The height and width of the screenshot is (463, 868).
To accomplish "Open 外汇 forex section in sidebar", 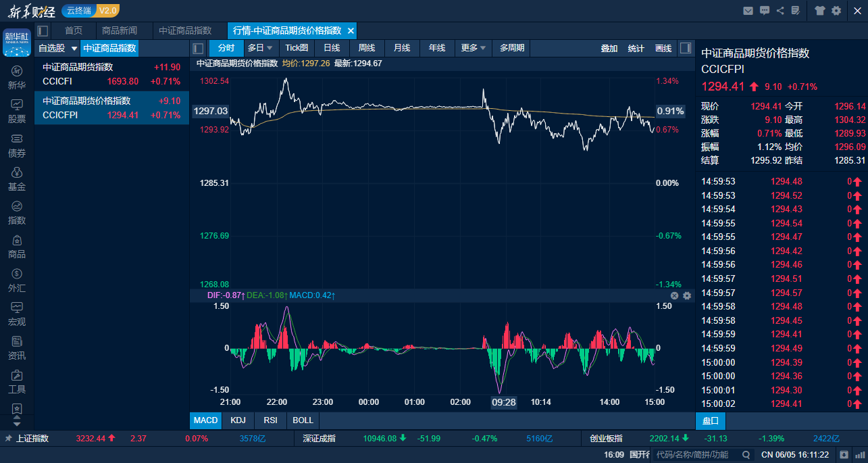I will 17,281.
